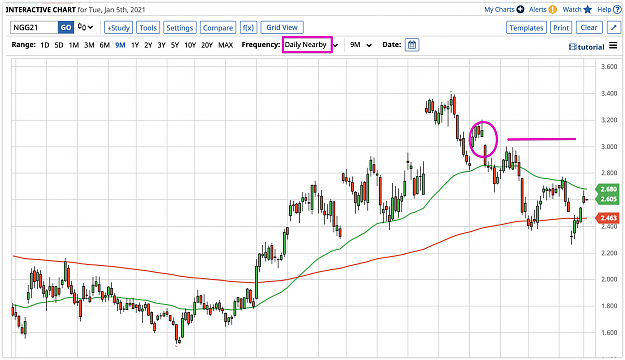Viewport: 625px width, 360px height.
Task: Select the 5D range
Action: 59,45
